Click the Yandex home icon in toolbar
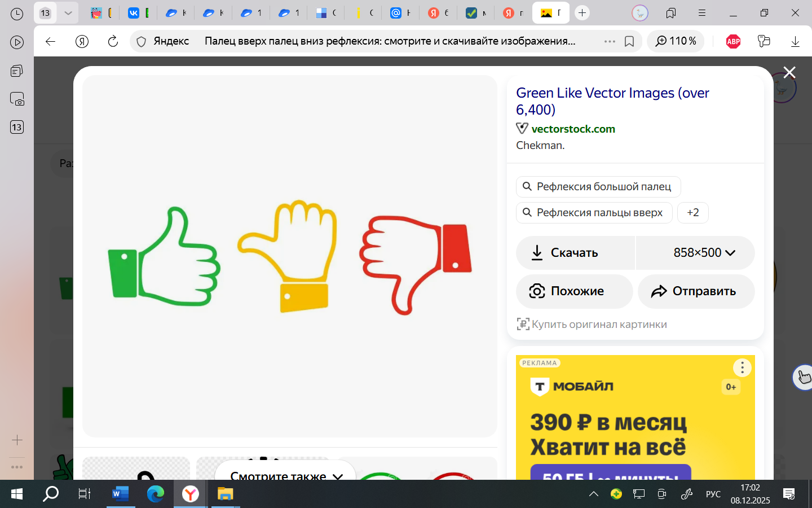Image resolution: width=812 pixels, height=508 pixels. [x=82, y=41]
